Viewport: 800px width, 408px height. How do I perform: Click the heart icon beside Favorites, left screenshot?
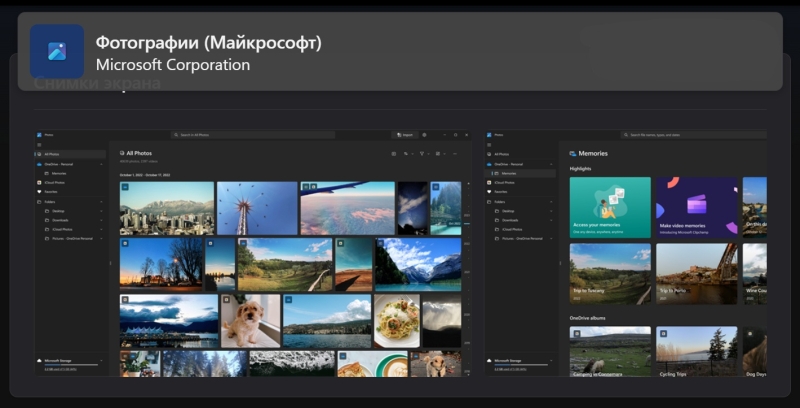[x=39, y=192]
